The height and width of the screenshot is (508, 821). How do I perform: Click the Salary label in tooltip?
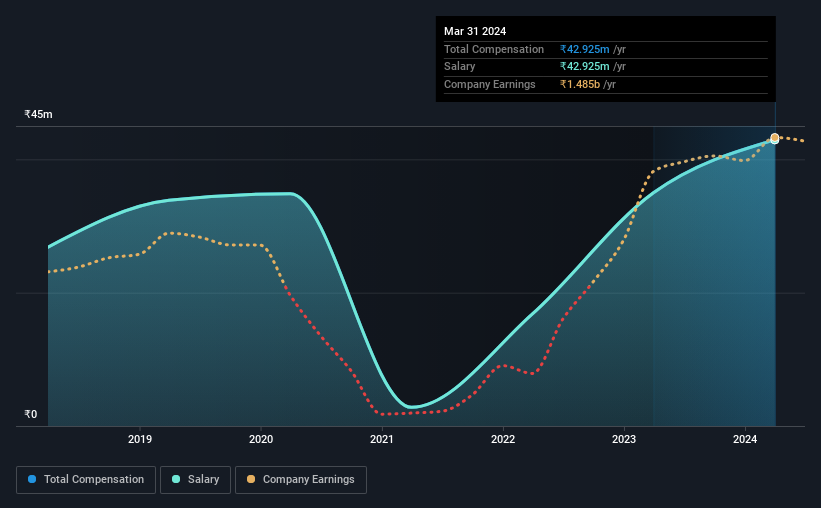[x=460, y=67]
